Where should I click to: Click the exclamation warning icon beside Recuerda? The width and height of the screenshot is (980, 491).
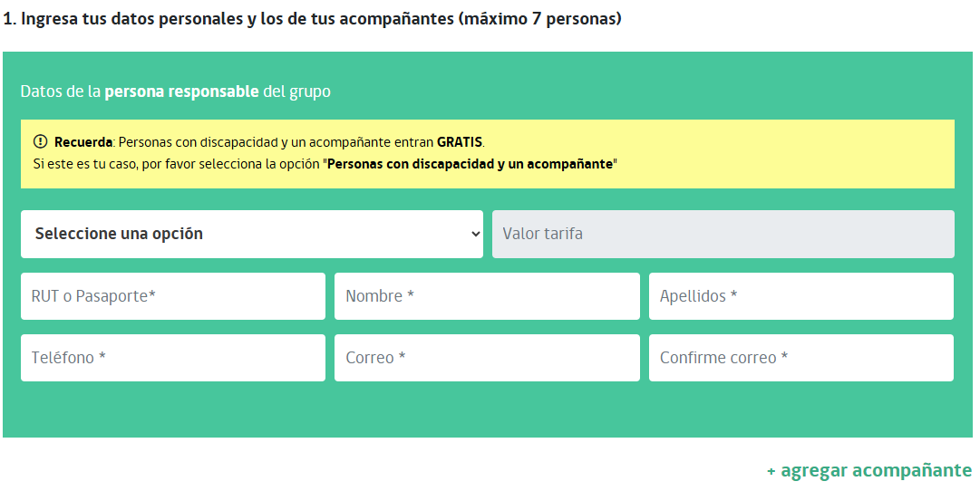point(40,141)
